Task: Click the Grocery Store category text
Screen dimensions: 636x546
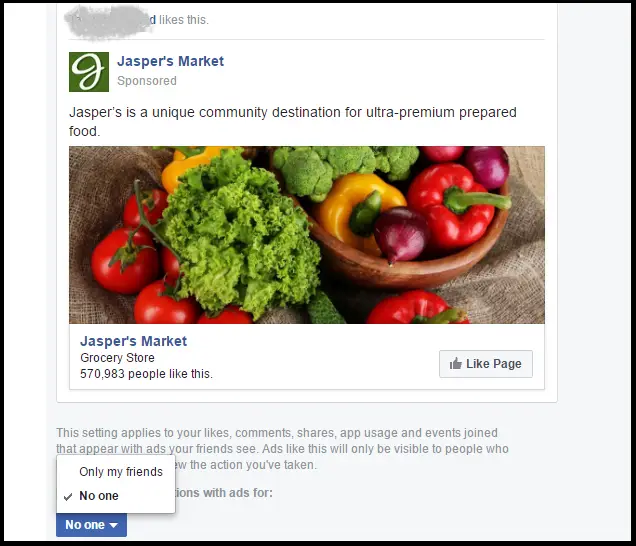Action: (x=117, y=358)
